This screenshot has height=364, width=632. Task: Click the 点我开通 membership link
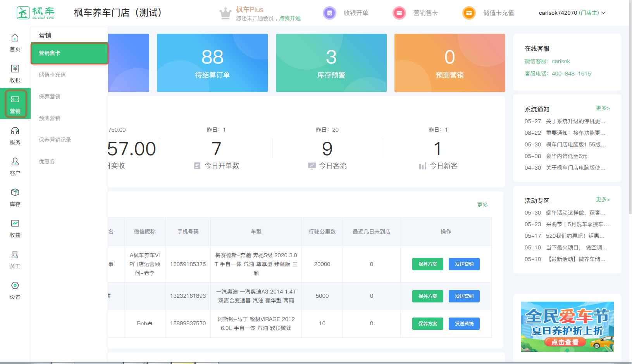(x=290, y=18)
